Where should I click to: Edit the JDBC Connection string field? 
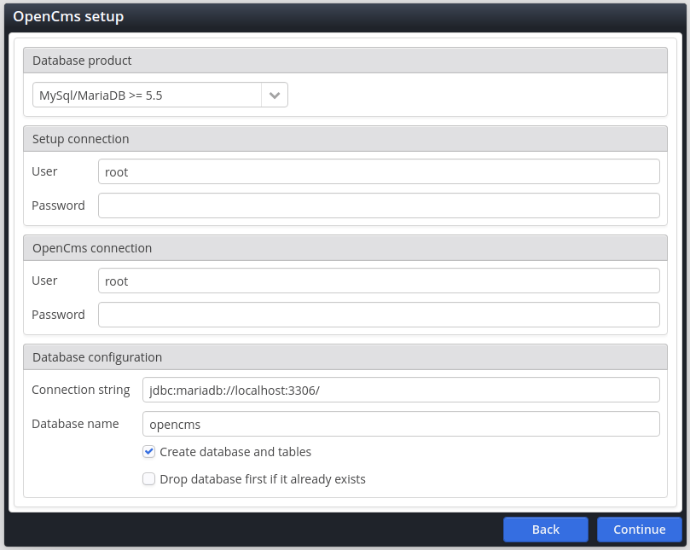coord(400,390)
